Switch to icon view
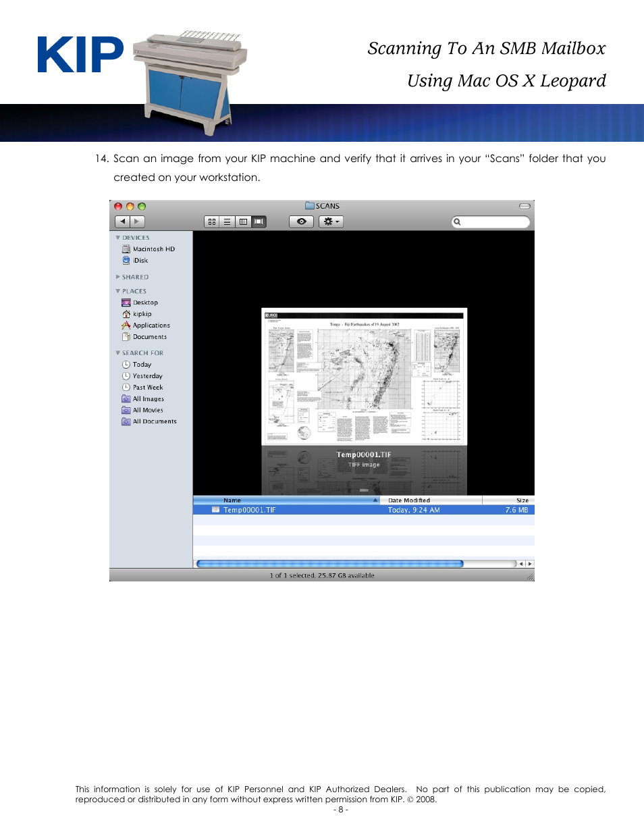This screenshot has height=834, width=644. [x=212, y=221]
